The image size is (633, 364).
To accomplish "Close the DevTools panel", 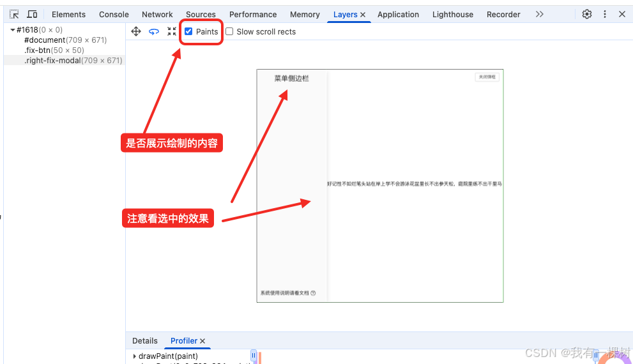I will click(x=622, y=14).
